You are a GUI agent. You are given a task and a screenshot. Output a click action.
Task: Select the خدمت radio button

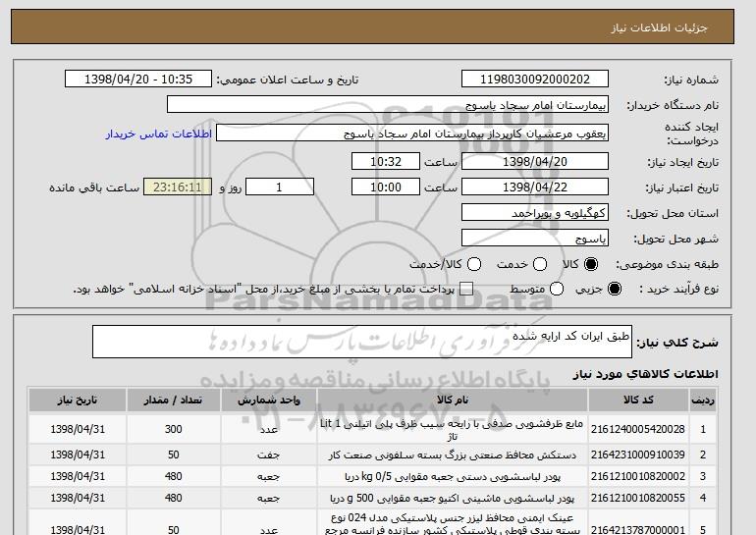(540, 264)
